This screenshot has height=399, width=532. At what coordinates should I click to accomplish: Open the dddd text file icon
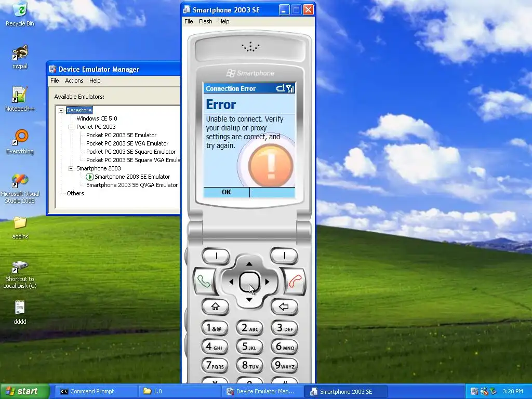click(x=20, y=312)
